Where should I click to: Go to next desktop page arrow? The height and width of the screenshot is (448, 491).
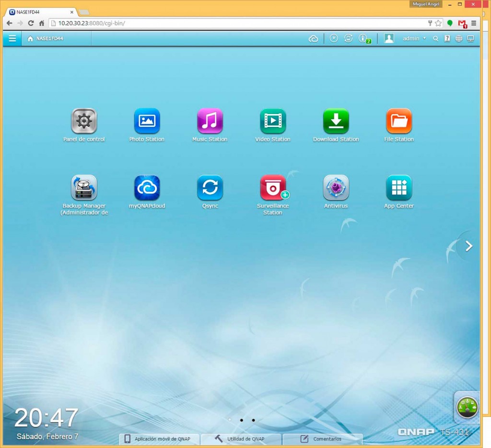click(468, 246)
